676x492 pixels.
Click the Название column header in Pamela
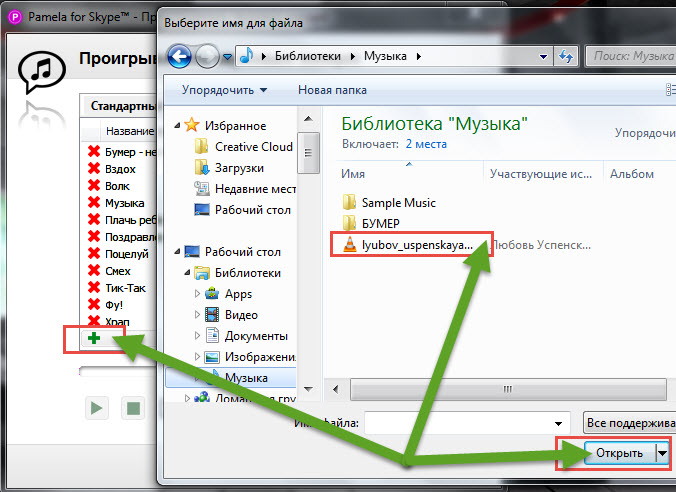click(x=129, y=131)
